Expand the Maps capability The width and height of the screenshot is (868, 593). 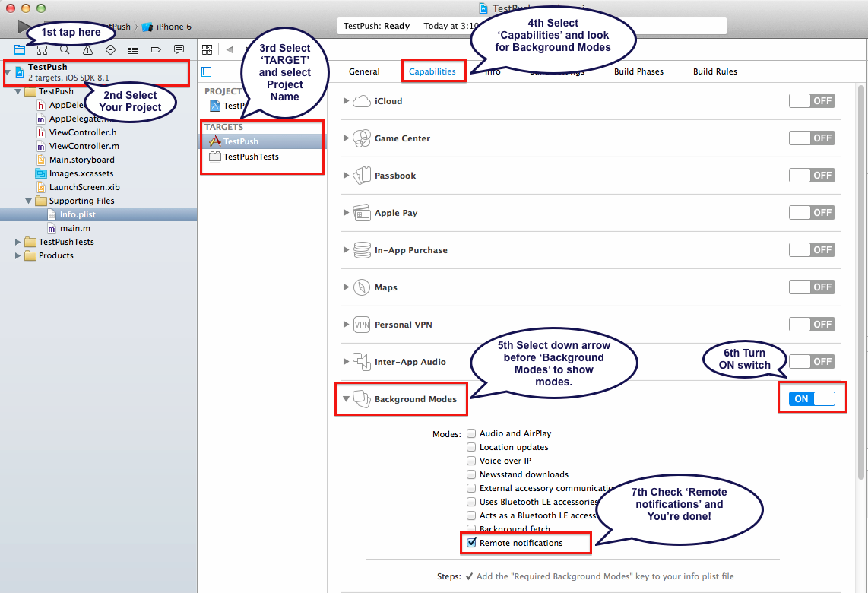[346, 287]
